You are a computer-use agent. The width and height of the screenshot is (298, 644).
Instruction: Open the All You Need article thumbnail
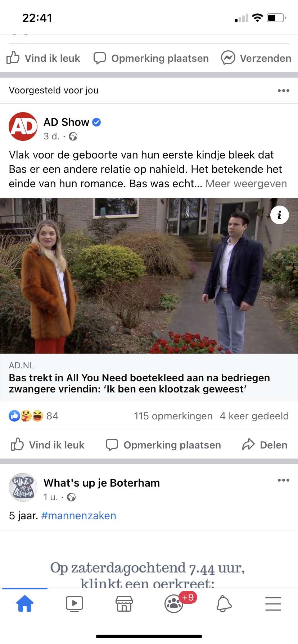coord(149,276)
